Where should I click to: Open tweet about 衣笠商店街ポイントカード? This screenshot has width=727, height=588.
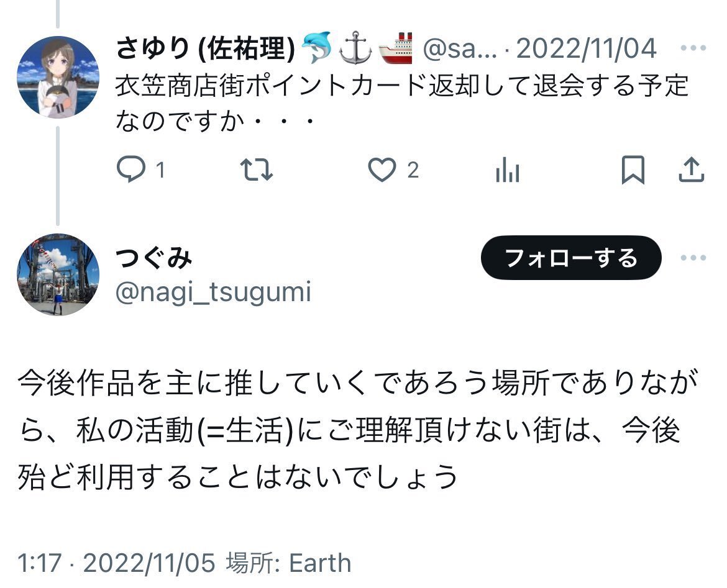click(402, 103)
